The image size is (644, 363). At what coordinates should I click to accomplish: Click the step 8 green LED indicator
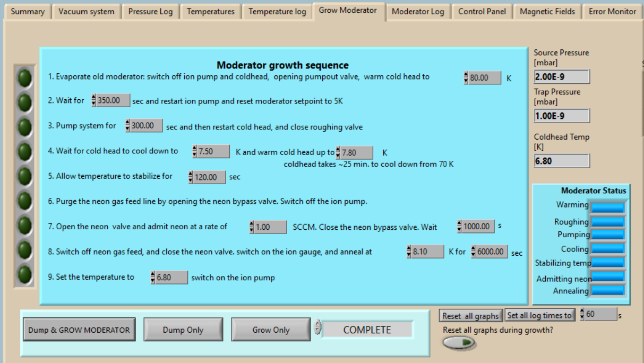pos(25,250)
